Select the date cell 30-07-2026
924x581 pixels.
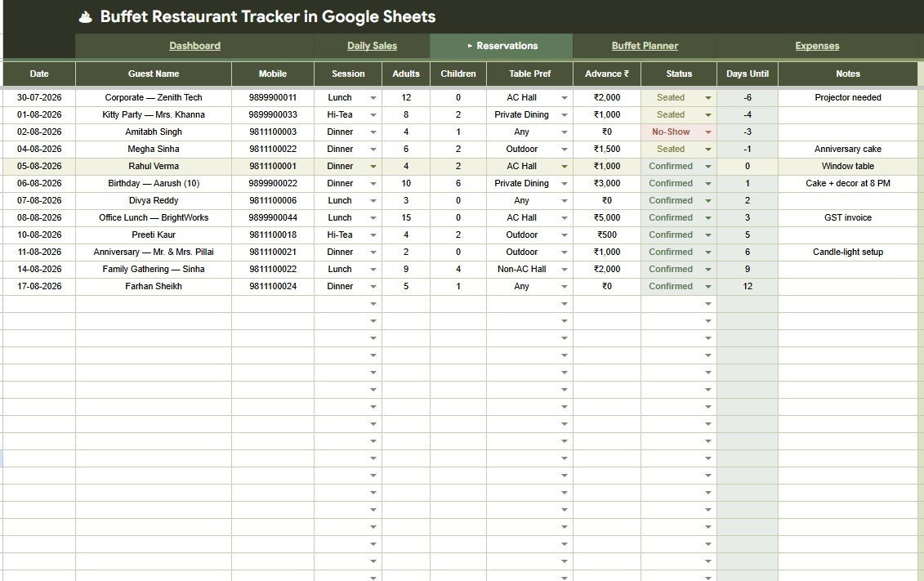click(x=39, y=98)
